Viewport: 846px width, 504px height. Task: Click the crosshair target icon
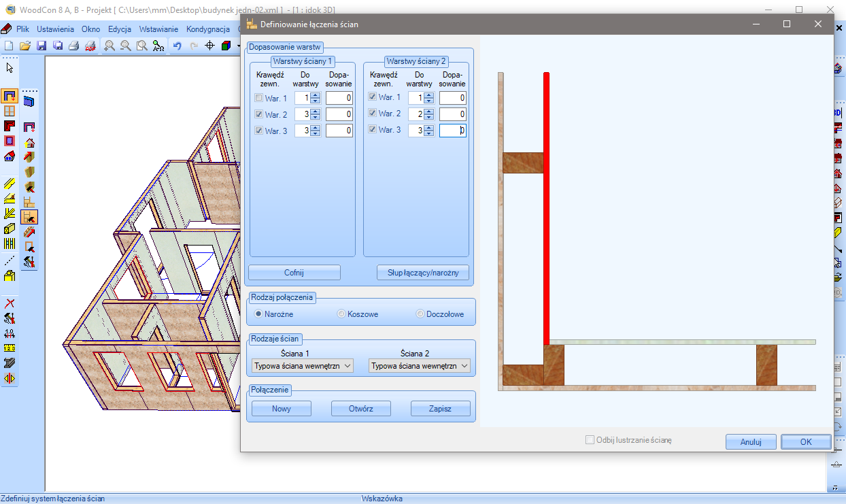tap(210, 46)
